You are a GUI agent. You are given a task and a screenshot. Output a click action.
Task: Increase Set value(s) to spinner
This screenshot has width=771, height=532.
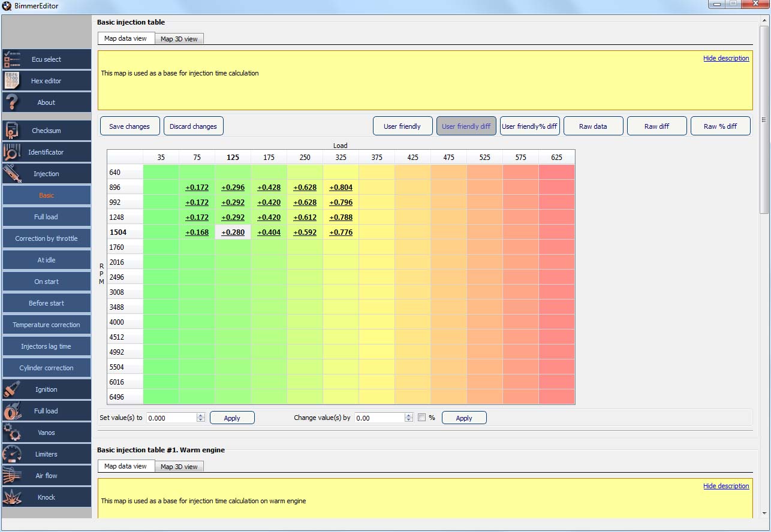click(201, 415)
